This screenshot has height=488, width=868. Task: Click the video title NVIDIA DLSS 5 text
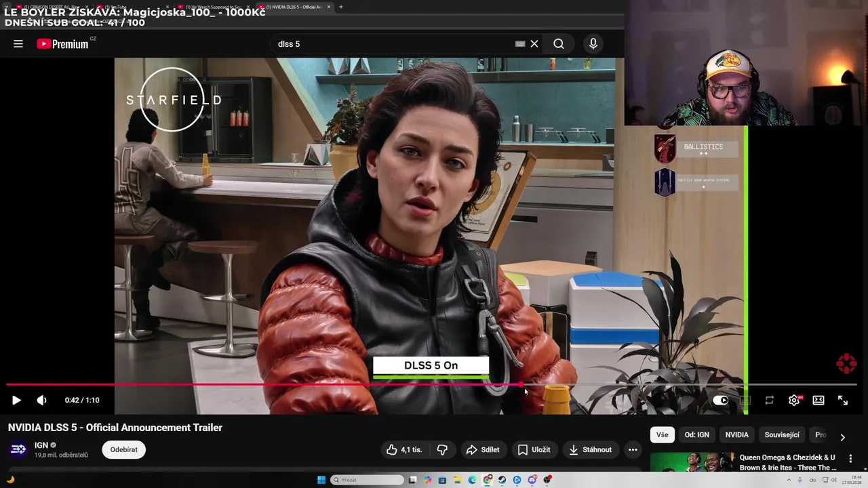[115, 428]
